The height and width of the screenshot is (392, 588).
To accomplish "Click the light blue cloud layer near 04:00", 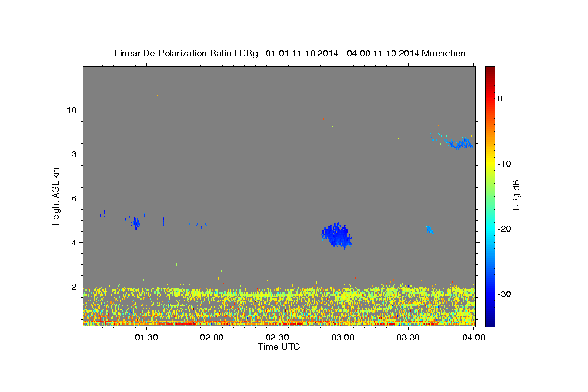I will tap(461, 144).
